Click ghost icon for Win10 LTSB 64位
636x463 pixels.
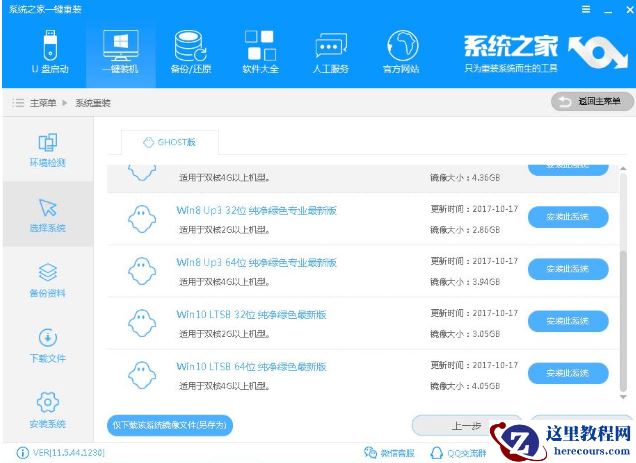[x=142, y=375]
